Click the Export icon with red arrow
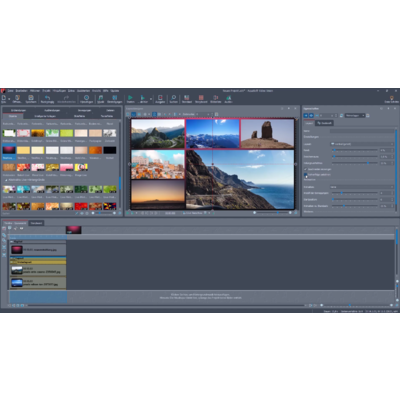This screenshot has height=400, width=400. 160,99
